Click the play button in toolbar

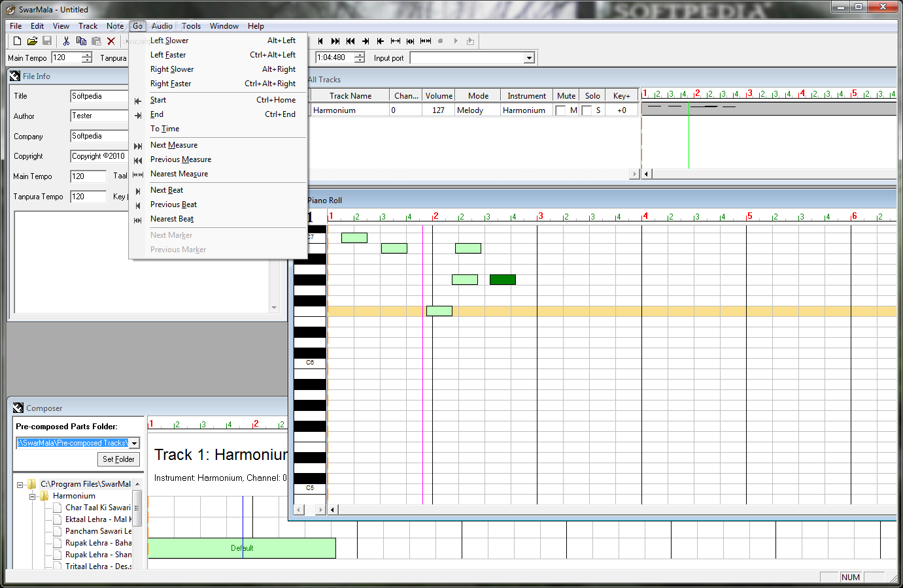pyautogui.click(x=456, y=41)
